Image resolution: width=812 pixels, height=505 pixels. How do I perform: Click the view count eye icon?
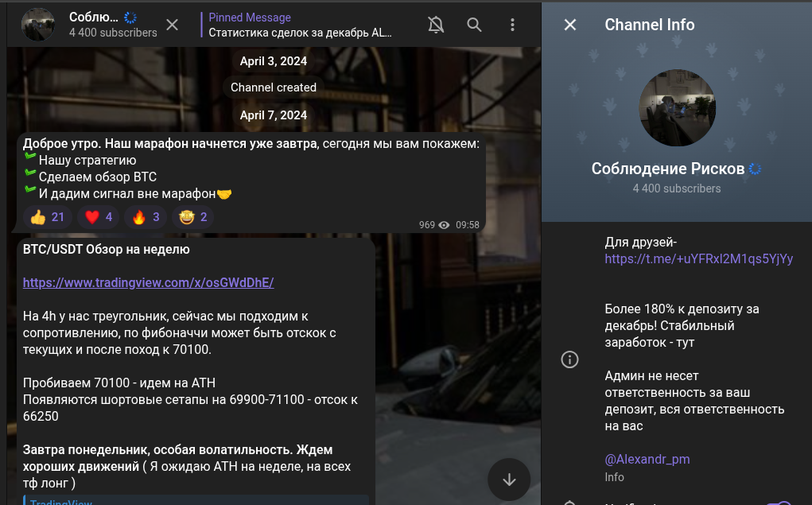445,225
